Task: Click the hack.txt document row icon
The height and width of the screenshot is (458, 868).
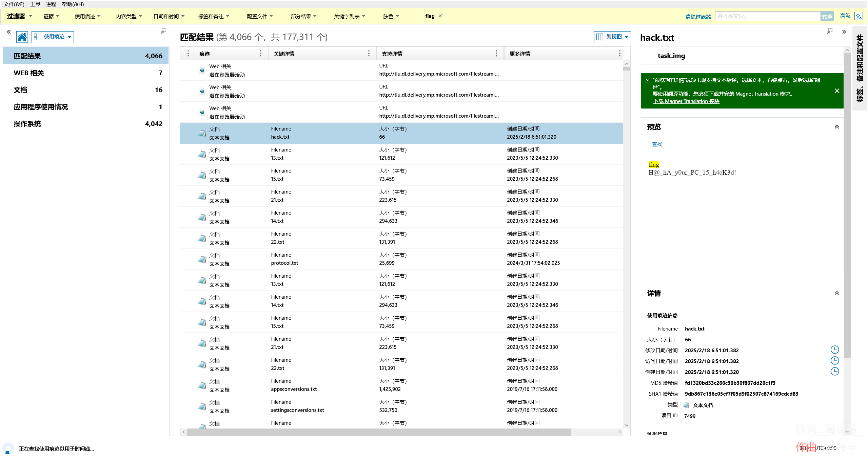Action: 202,133
